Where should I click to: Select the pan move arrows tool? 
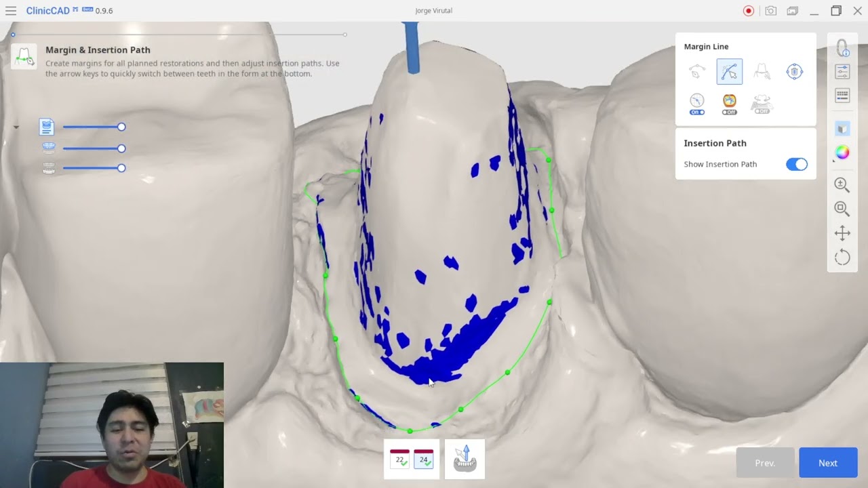[x=842, y=233]
